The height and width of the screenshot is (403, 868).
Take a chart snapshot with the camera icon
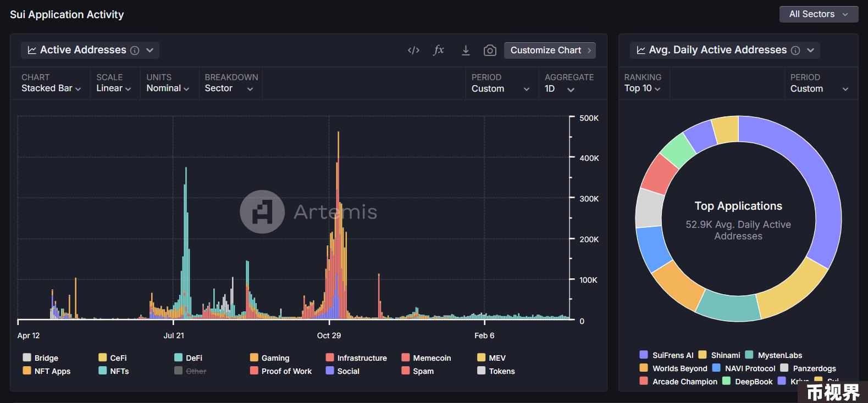[x=490, y=51]
